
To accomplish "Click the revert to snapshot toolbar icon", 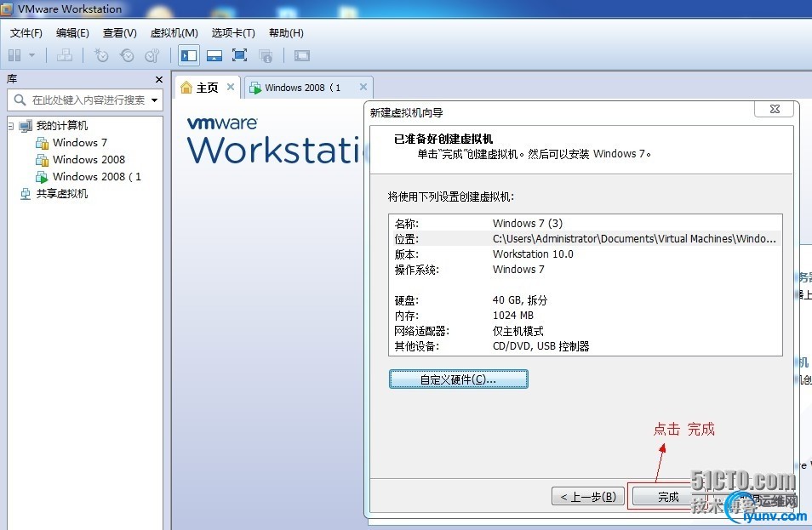I will coord(127,54).
